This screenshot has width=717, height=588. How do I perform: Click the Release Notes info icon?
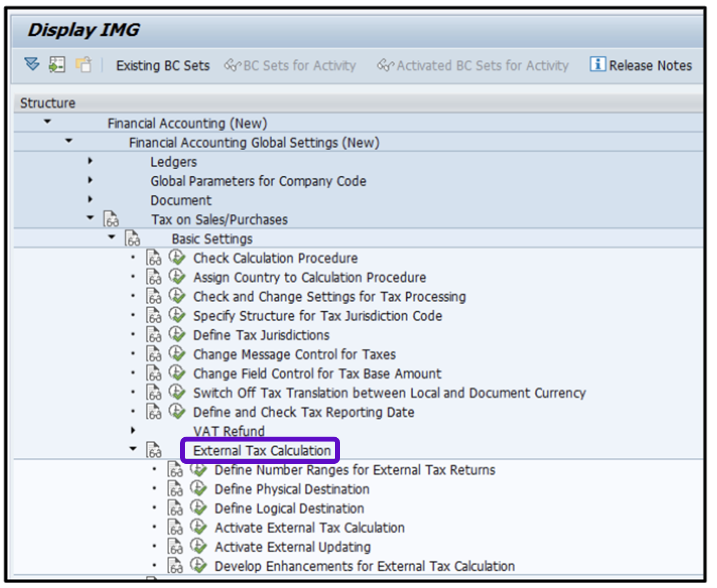(x=597, y=64)
